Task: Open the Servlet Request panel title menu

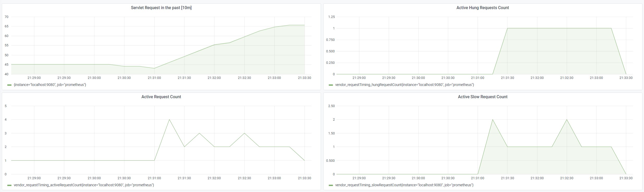Action: click(161, 8)
